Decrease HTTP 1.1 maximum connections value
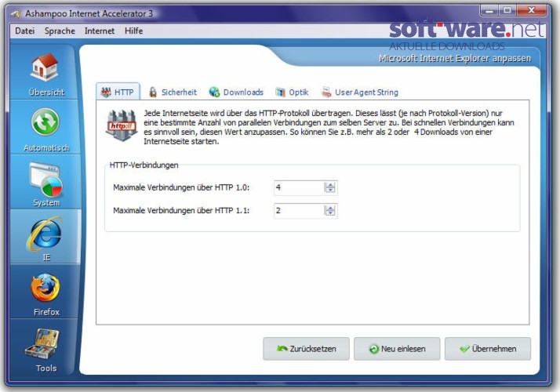This screenshot has width=560, height=392. click(x=330, y=213)
